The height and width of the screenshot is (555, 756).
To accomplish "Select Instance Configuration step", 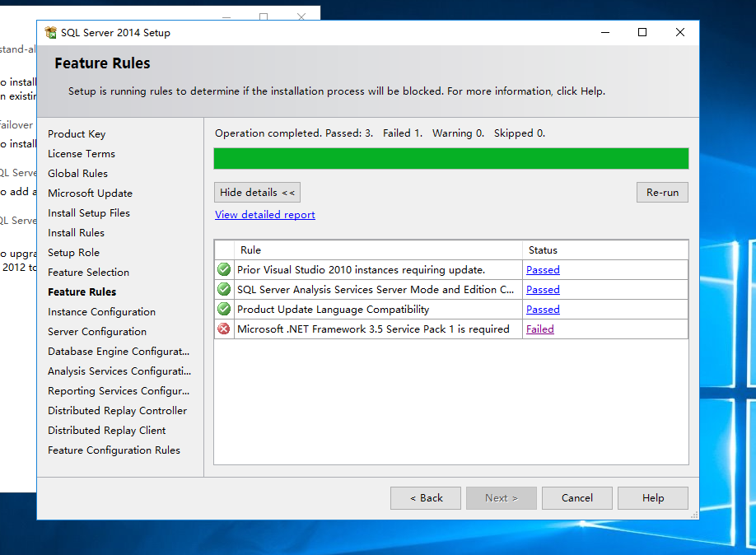I will click(100, 311).
